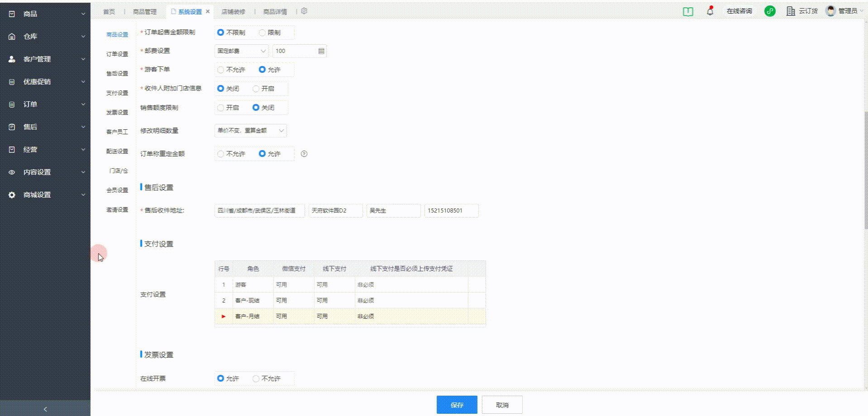Click the 客户-现结 role cell
868x416 pixels.
click(x=253, y=301)
